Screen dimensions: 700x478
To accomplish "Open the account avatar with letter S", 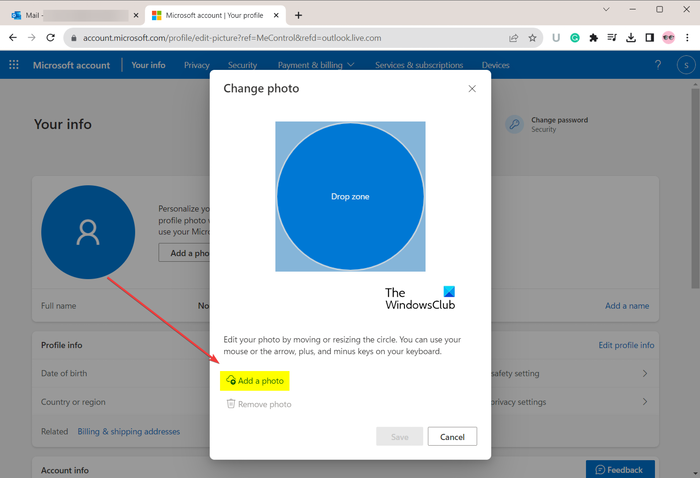I will coord(686,65).
